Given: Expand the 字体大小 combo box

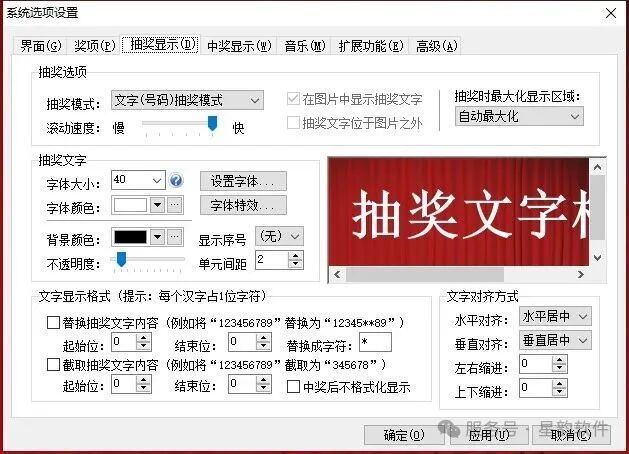Looking at the screenshot, I should (157, 180).
